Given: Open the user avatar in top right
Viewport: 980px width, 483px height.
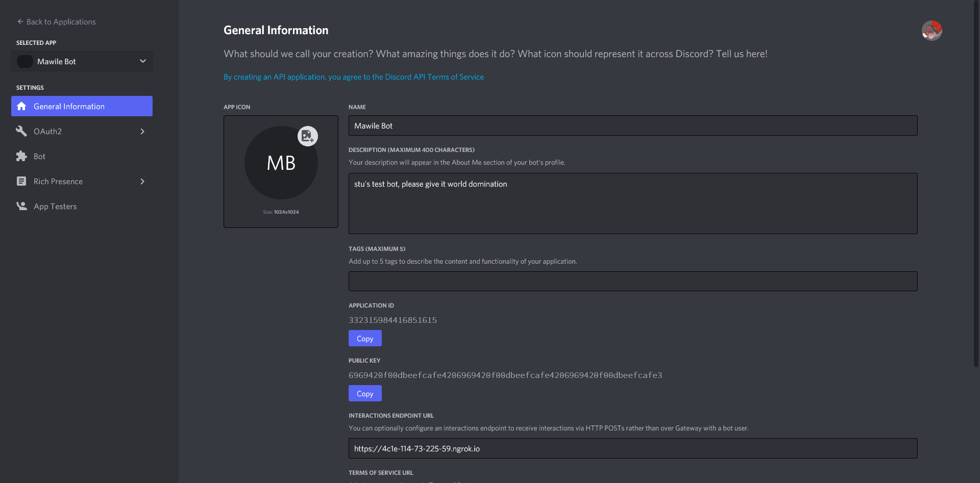Looking at the screenshot, I should coord(932,31).
